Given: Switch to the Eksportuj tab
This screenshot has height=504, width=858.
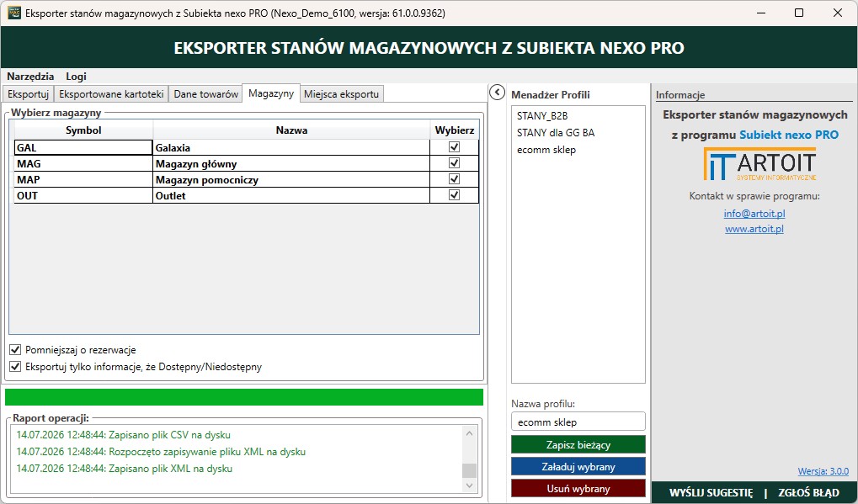Looking at the screenshot, I should [29, 94].
